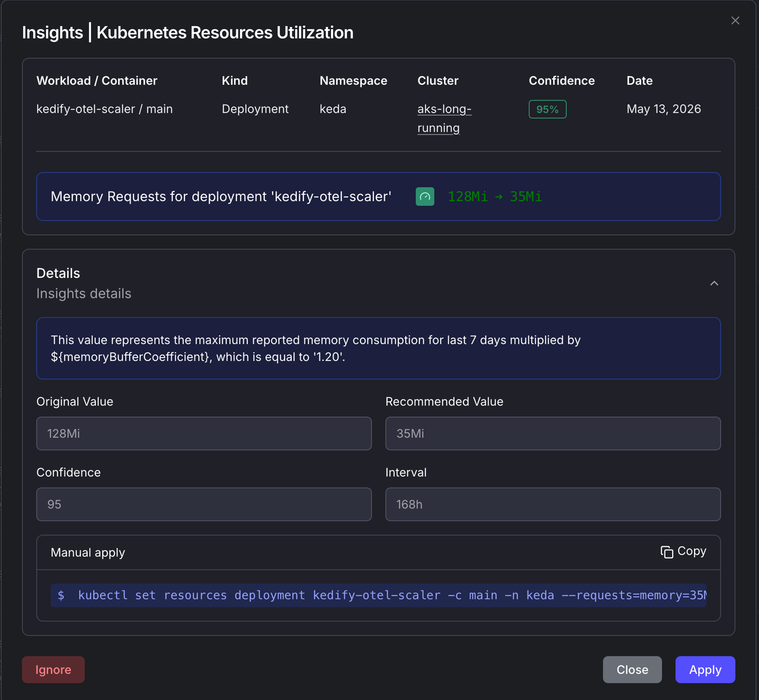The width and height of the screenshot is (759, 700).
Task: Click the 'Namespace' column header
Action: (x=353, y=81)
